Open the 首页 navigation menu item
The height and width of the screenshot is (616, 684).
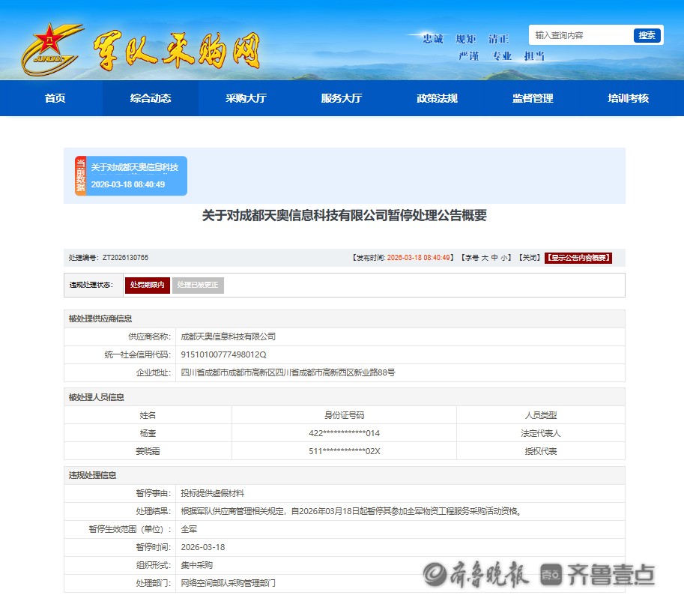coord(55,98)
